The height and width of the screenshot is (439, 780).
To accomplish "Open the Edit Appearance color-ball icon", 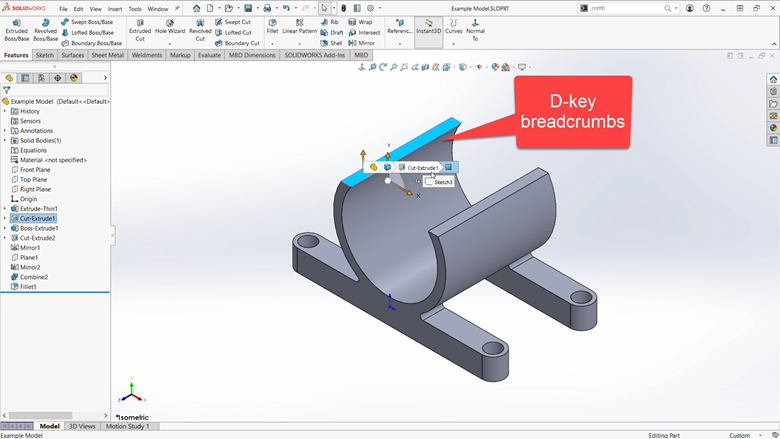I will point(494,67).
